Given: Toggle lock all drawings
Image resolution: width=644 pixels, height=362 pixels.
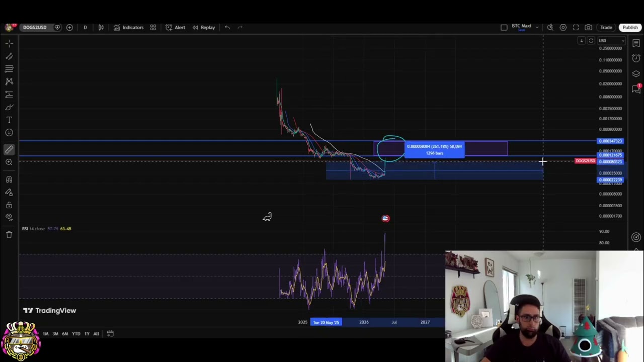Looking at the screenshot, I should (9, 205).
